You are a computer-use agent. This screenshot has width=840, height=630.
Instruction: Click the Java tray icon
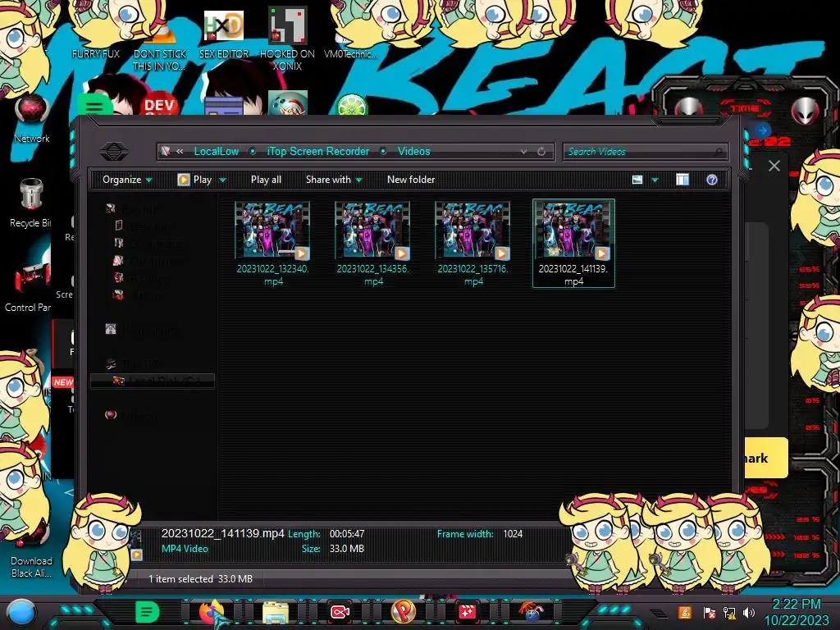[x=684, y=612]
